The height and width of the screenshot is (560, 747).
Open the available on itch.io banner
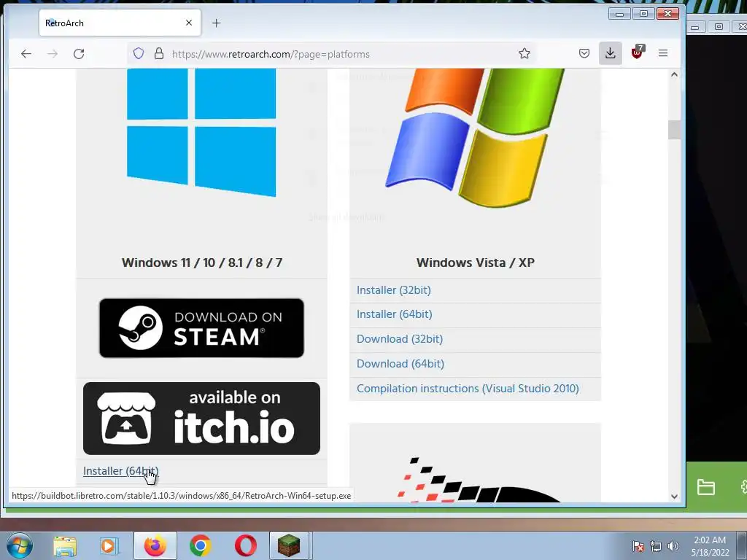tap(201, 418)
